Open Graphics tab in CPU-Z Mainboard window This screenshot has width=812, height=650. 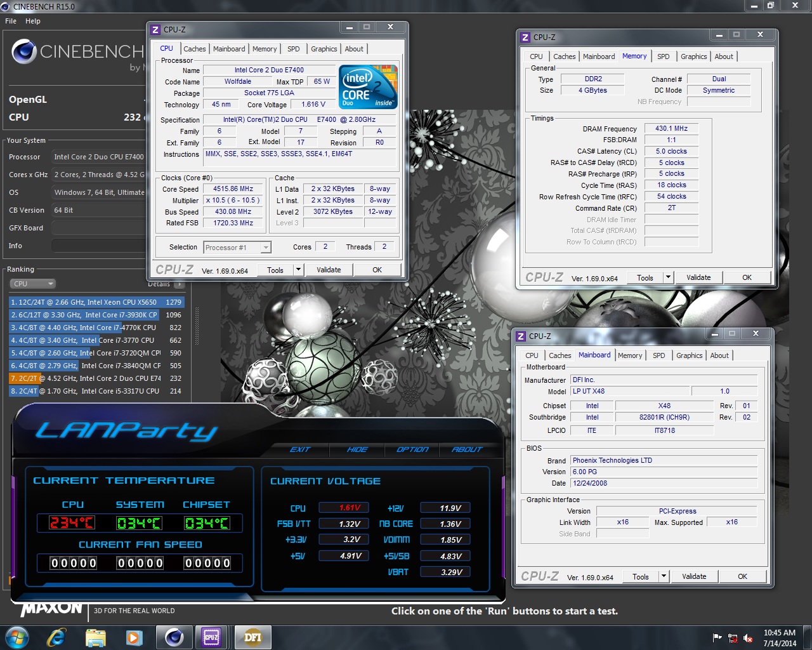pyautogui.click(x=689, y=355)
